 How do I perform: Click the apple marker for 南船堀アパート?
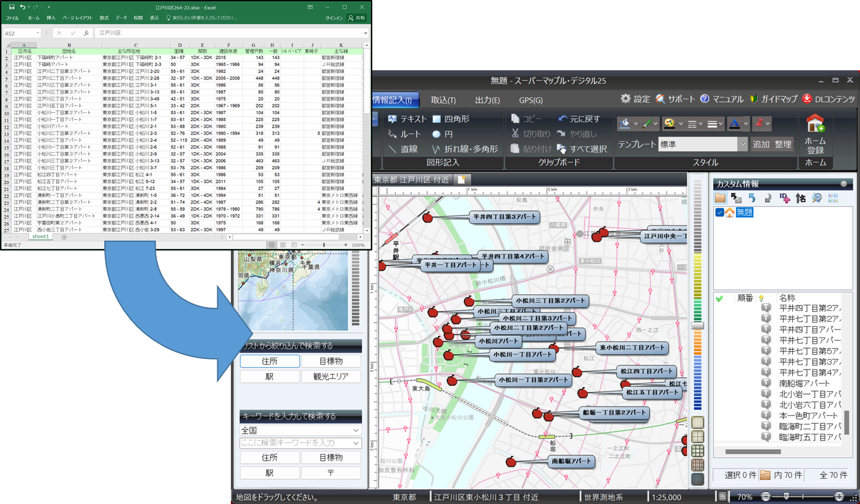click(x=511, y=461)
